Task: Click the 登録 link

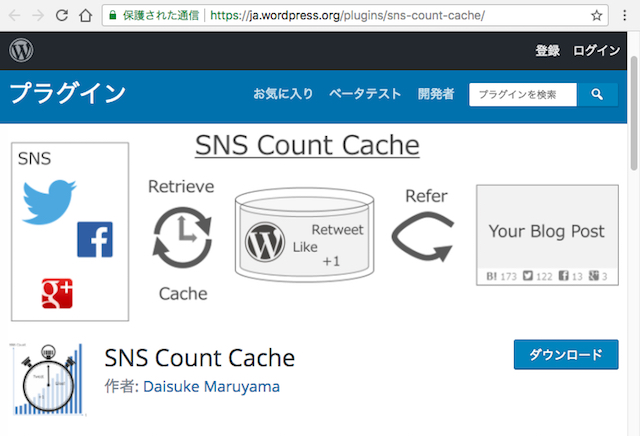Action: (x=547, y=50)
